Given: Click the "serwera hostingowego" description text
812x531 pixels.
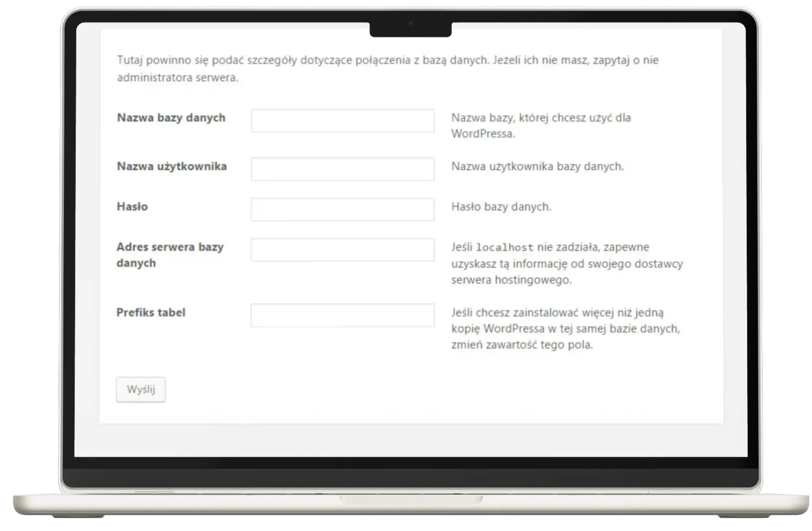Looking at the screenshot, I should point(511,280).
